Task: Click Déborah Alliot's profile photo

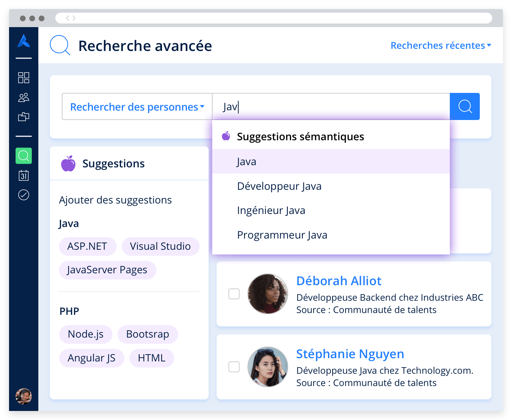Action: tap(268, 294)
